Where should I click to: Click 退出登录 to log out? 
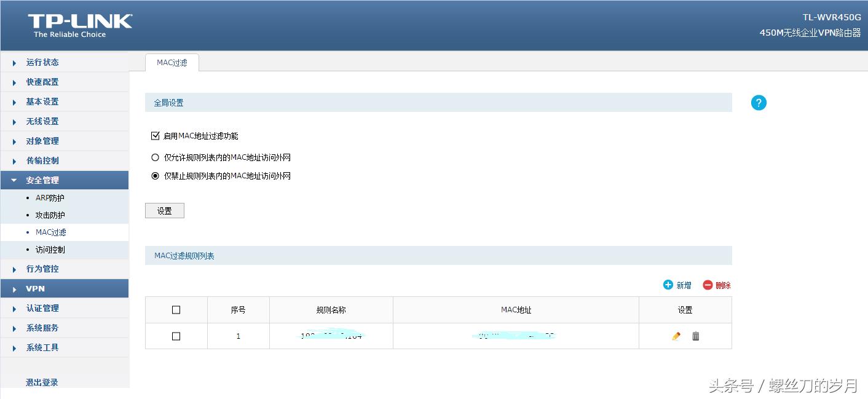41,382
